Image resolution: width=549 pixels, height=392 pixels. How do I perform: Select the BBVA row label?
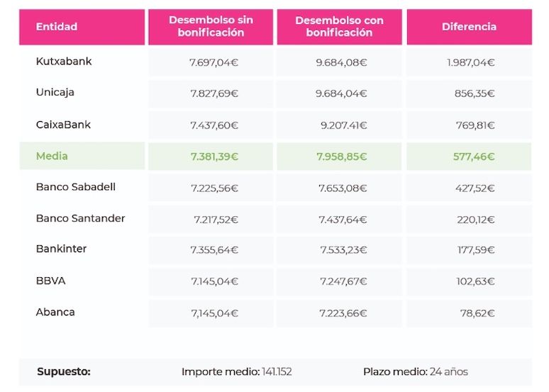[51, 281]
